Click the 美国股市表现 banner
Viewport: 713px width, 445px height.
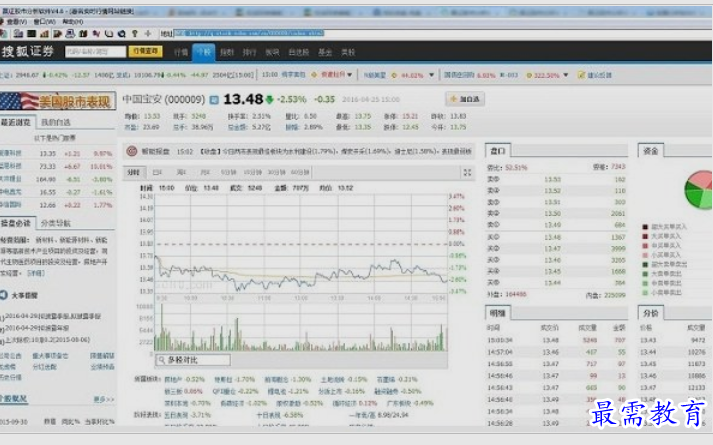pyautogui.click(x=58, y=101)
